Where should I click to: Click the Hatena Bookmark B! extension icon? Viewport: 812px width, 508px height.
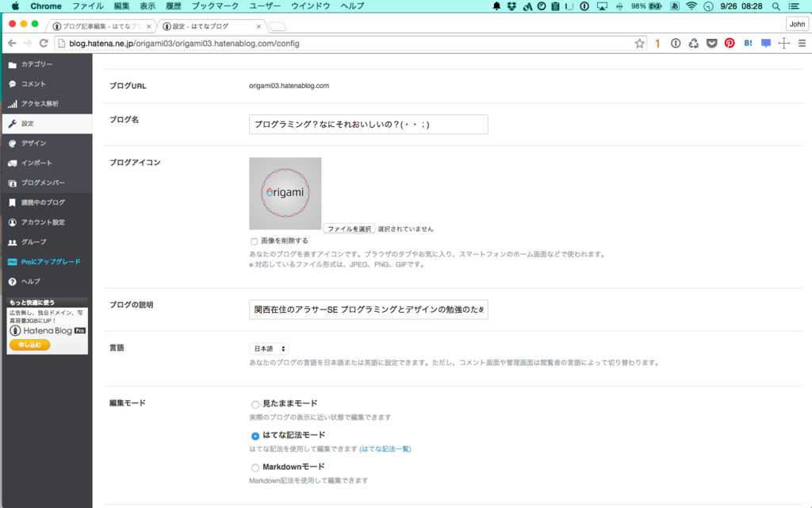(x=748, y=44)
